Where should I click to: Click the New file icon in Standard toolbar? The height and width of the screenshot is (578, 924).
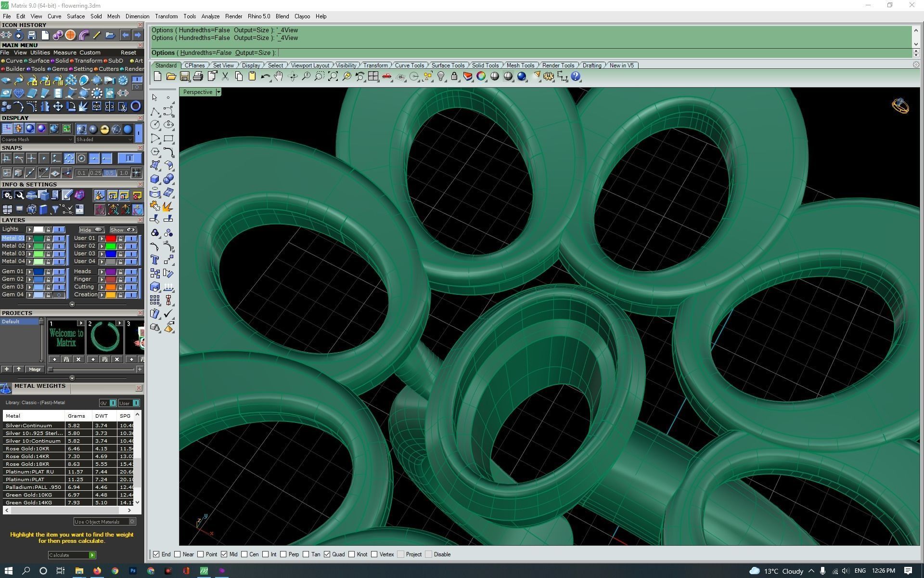click(157, 77)
